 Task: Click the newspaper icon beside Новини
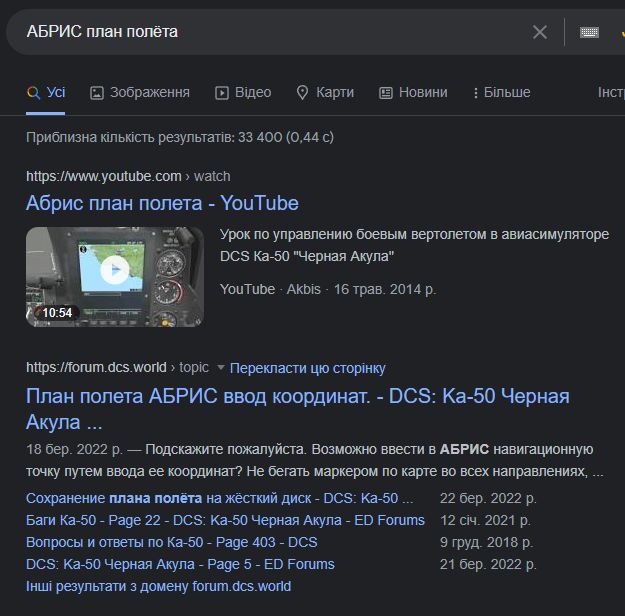click(x=385, y=93)
